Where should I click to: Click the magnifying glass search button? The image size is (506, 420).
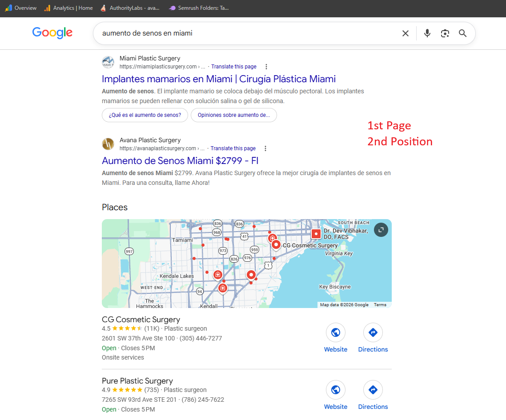click(x=462, y=33)
